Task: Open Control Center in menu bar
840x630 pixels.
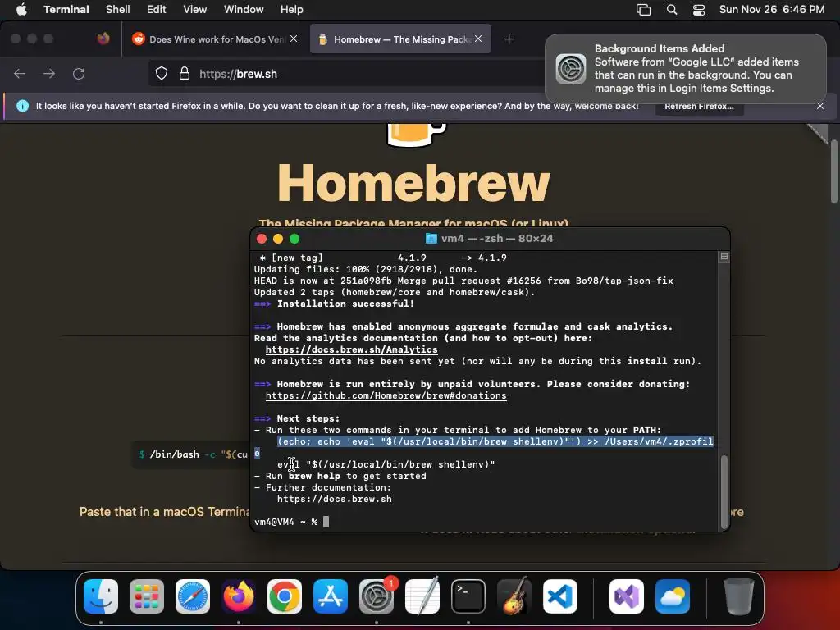Action: [699, 10]
